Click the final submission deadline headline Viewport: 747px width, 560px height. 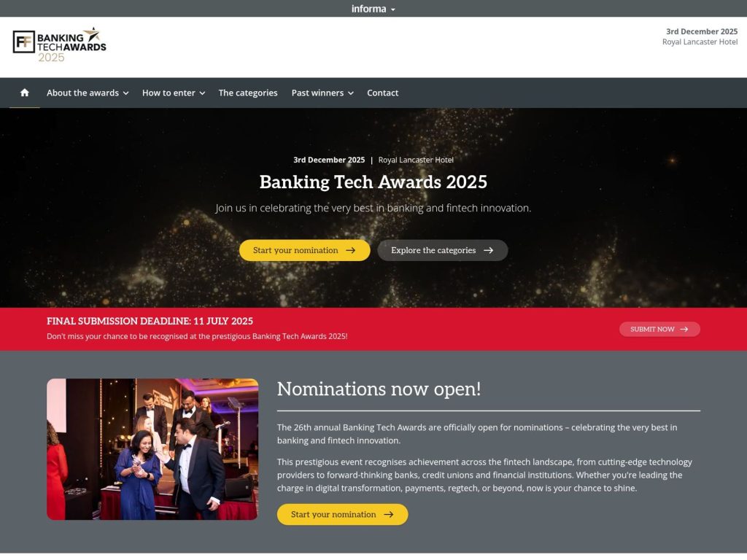tap(150, 321)
